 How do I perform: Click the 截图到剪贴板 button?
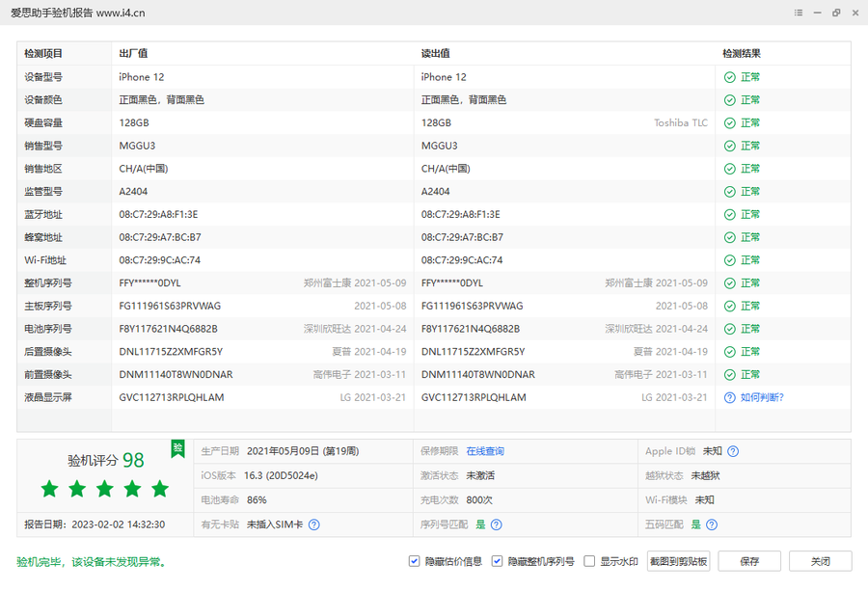pos(679,561)
